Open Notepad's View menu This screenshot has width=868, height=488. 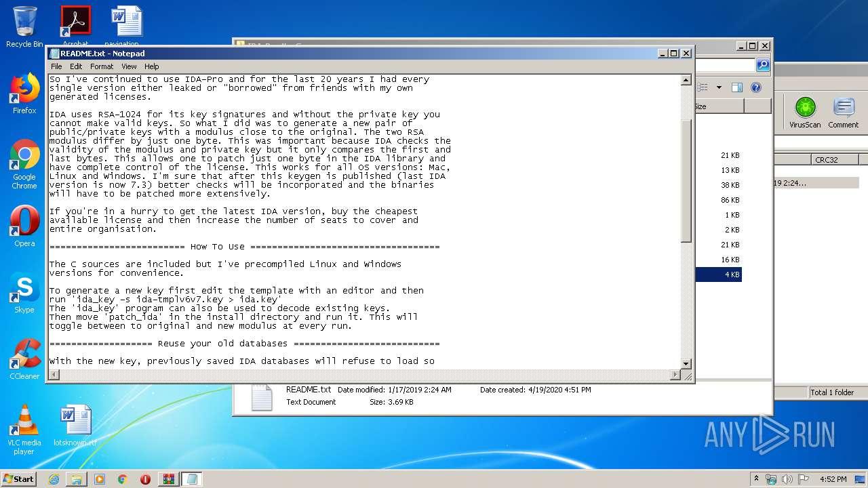pos(129,66)
